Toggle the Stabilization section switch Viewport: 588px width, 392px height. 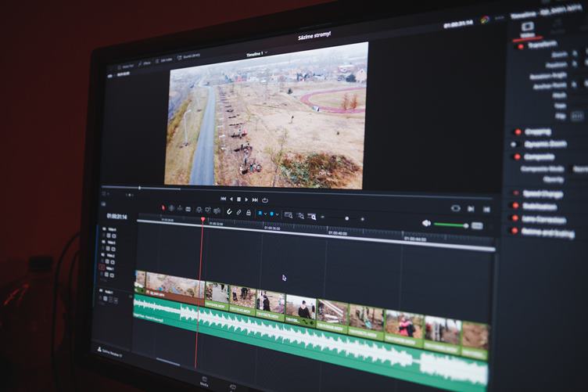(515, 206)
